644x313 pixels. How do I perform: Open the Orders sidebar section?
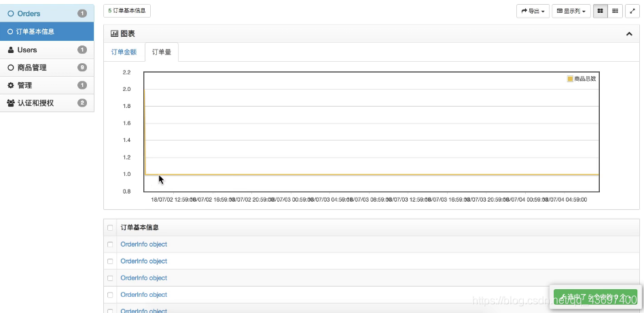coord(47,14)
